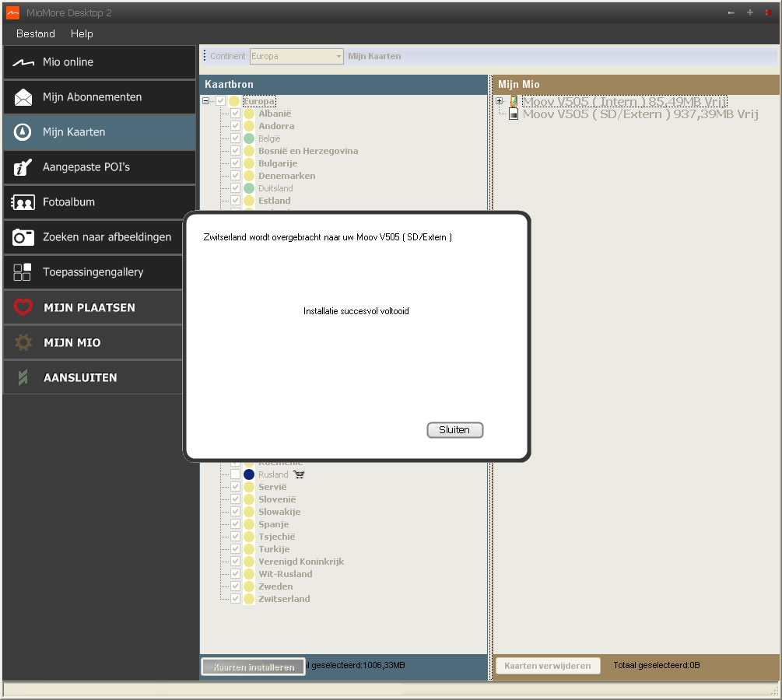Select the Wit-Rusland map entry

(286, 574)
